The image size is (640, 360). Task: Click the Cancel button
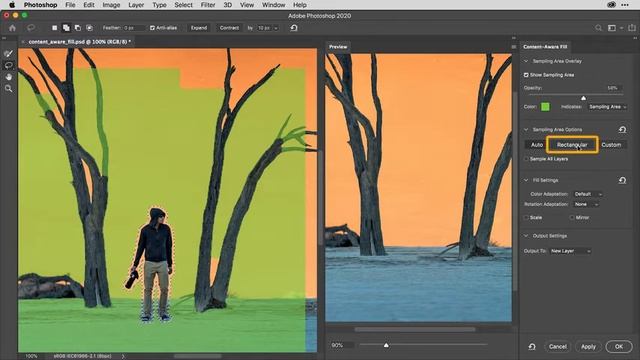click(558, 347)
